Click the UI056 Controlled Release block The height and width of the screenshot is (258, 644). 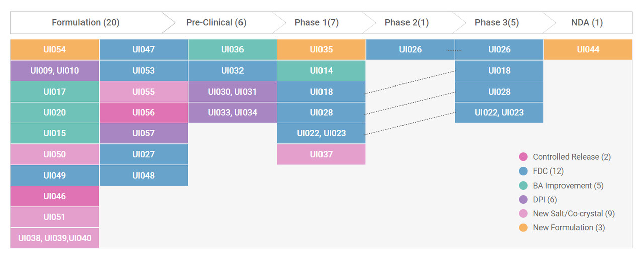click(143, 113)
